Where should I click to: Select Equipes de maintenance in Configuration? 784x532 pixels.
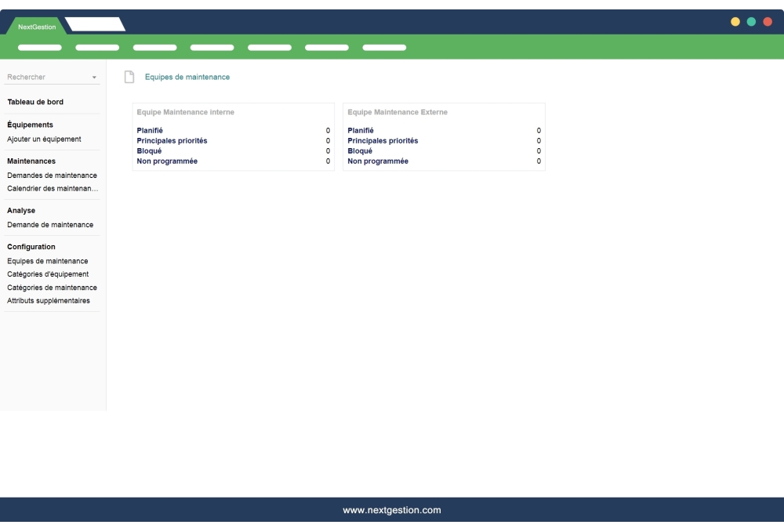tap(47, 261)
